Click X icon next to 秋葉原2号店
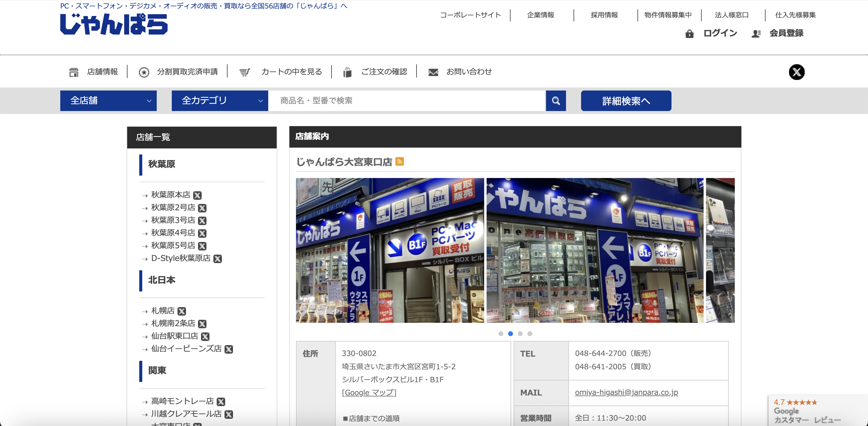The width and height of the screenshot is (868, 426). point(202,208)
